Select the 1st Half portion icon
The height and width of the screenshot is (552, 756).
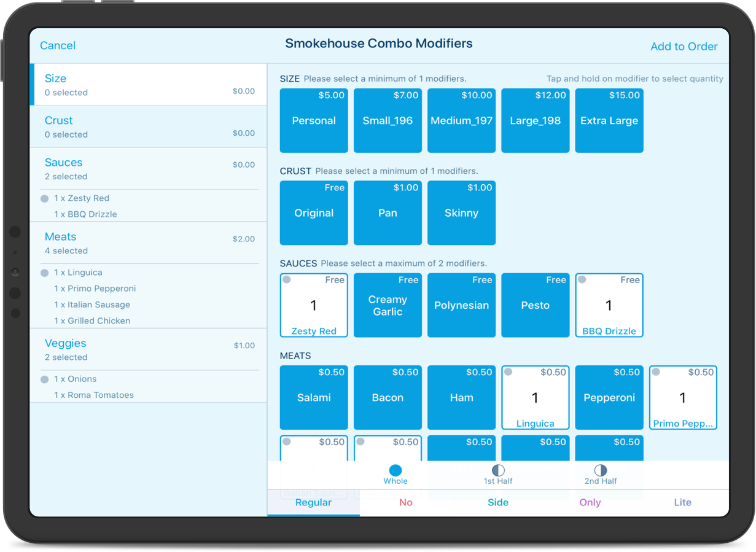coord(497,473)
